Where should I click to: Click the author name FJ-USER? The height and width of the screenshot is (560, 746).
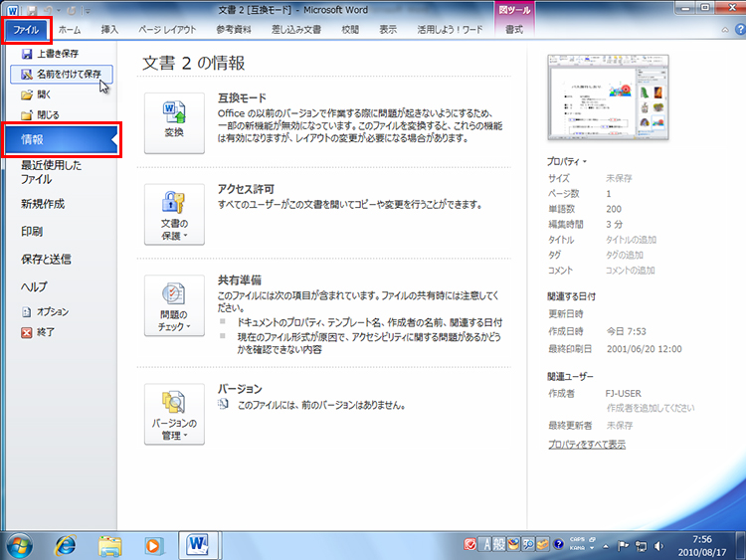pos(623,394)
